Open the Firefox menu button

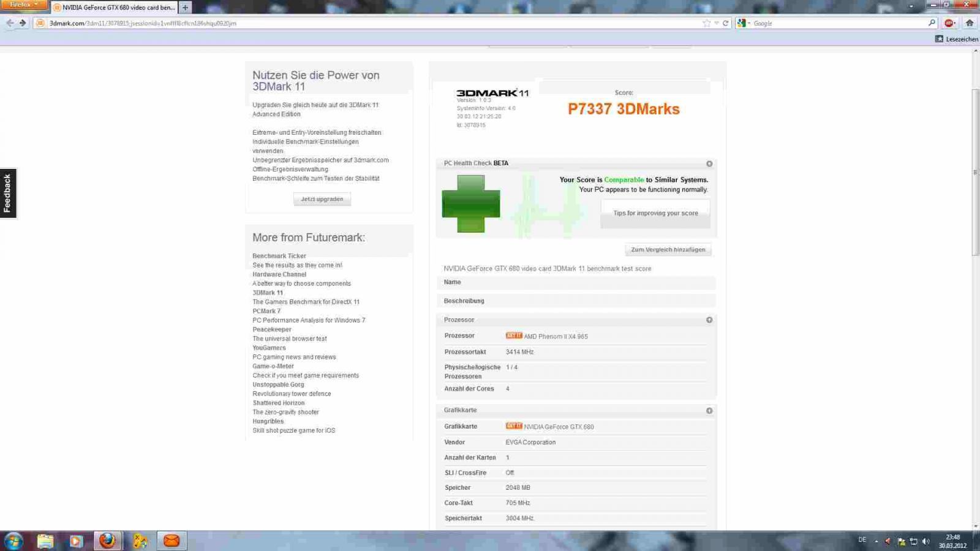(24, 5)
